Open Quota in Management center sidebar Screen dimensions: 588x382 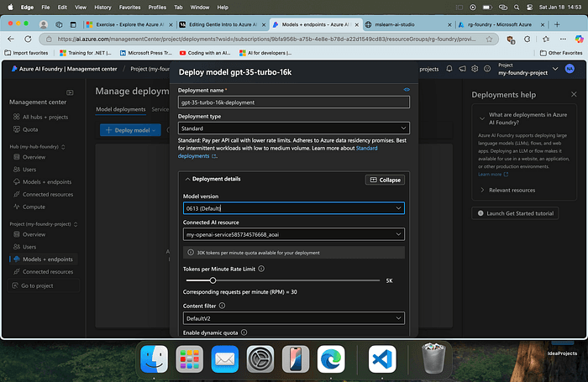pyautogui.click(x=30, y=129)
